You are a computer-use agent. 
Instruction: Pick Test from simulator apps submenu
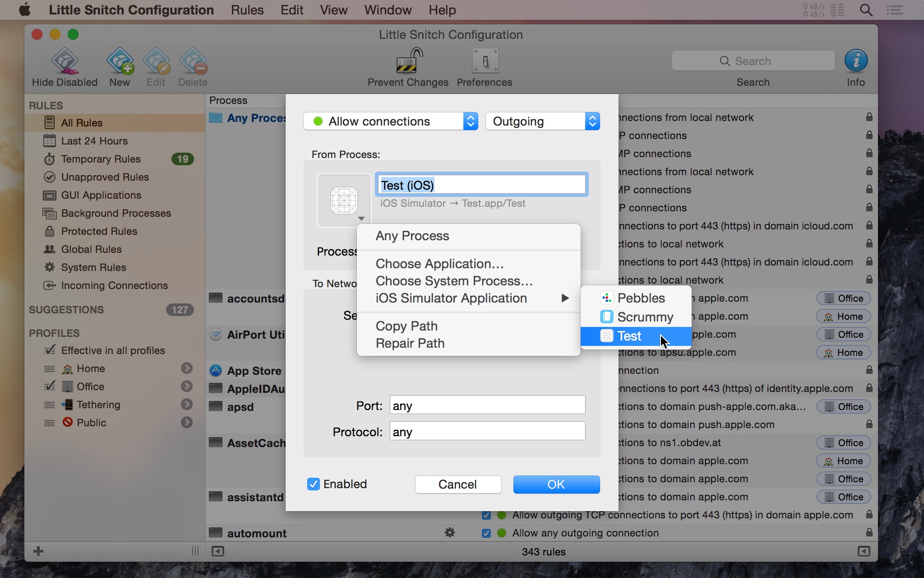[x=636, y=336]
